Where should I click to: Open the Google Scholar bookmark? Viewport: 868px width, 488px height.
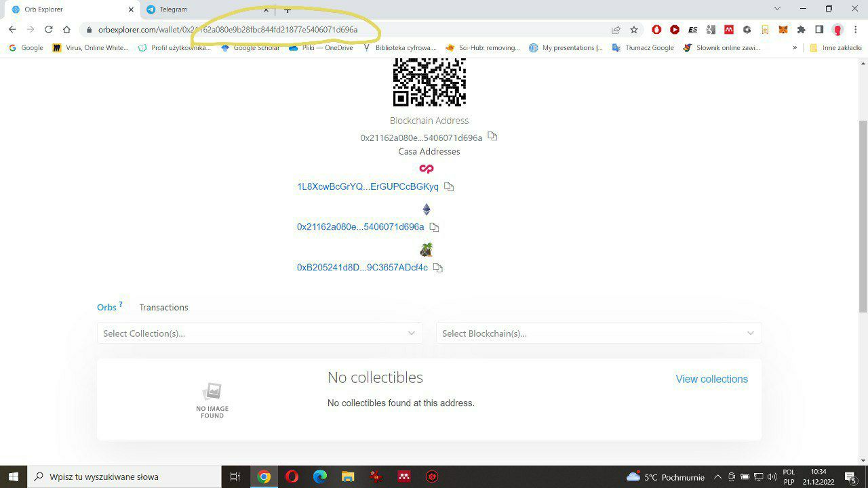coord(250,48)
